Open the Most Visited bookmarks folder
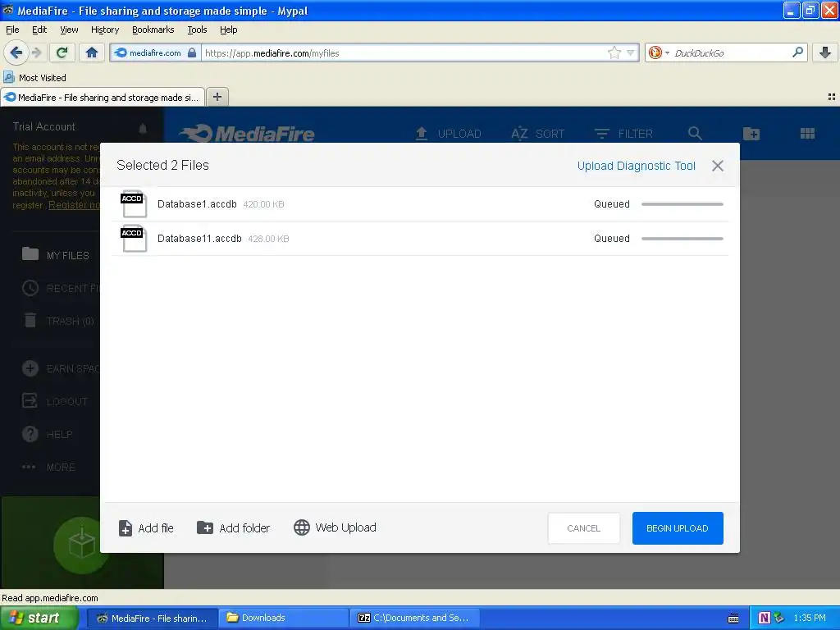Viewport: 840px width, 630px height. pyautogui.click(x=34, y=78)
